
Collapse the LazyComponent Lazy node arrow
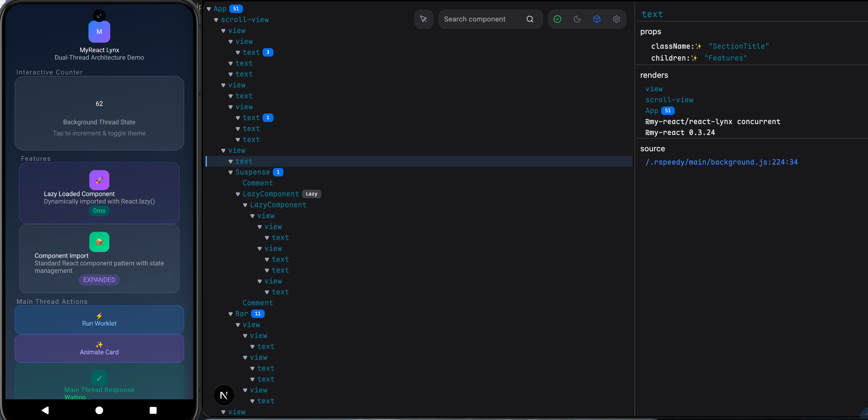tap(238, 194)
